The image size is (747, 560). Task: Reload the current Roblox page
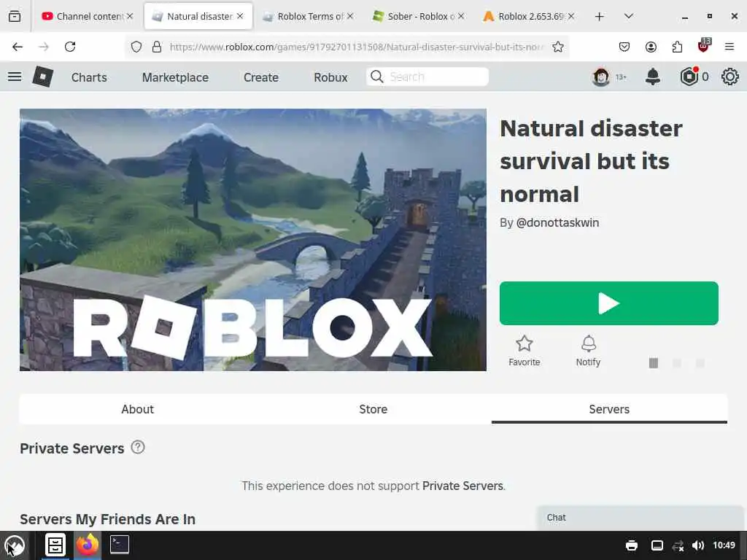point(70,47)
